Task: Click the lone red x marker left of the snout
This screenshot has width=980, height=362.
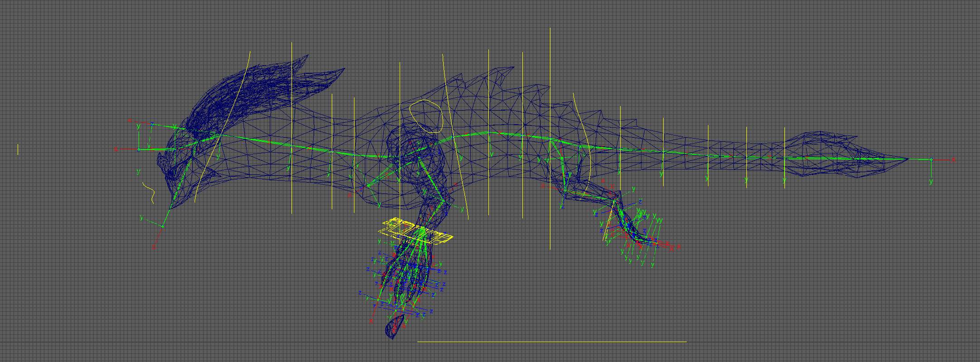Action: pyautogui.click(x=116, y=149)
